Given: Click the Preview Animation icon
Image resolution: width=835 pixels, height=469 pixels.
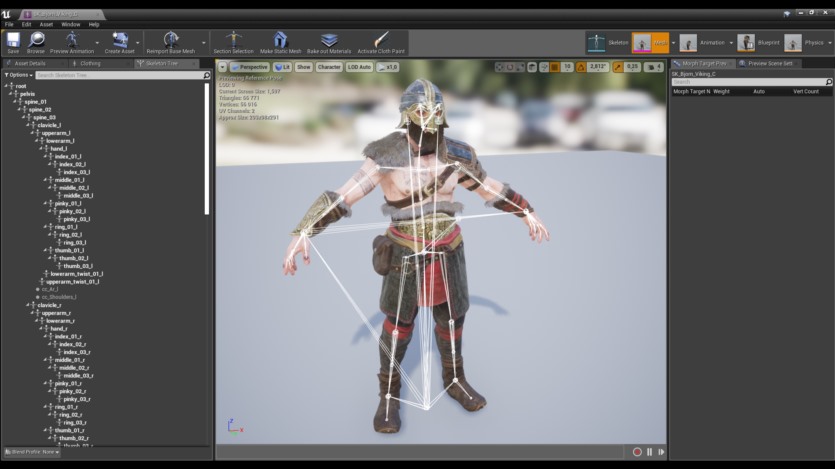Looking at the screenshot, I should click(72, 39).
